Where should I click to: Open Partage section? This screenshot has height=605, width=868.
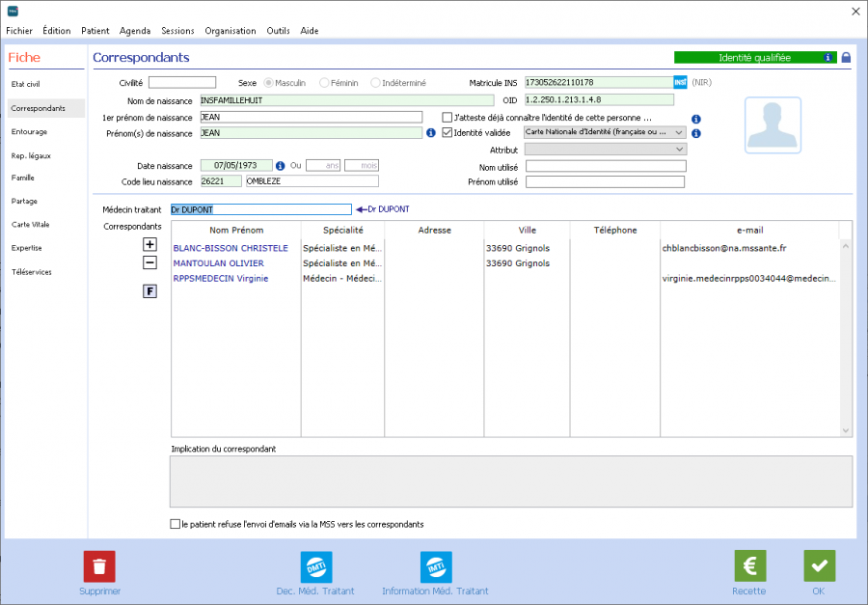click(x=24, y=201)
